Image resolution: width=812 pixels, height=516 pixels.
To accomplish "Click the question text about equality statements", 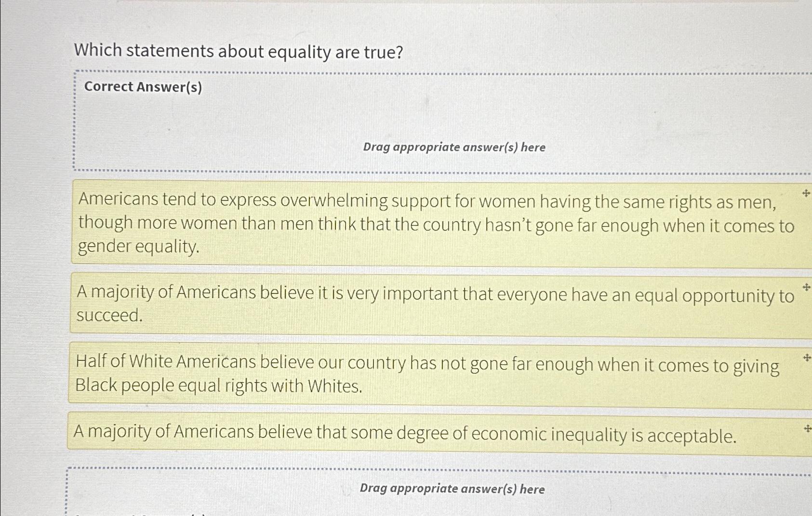I will (x=240, y=50).
